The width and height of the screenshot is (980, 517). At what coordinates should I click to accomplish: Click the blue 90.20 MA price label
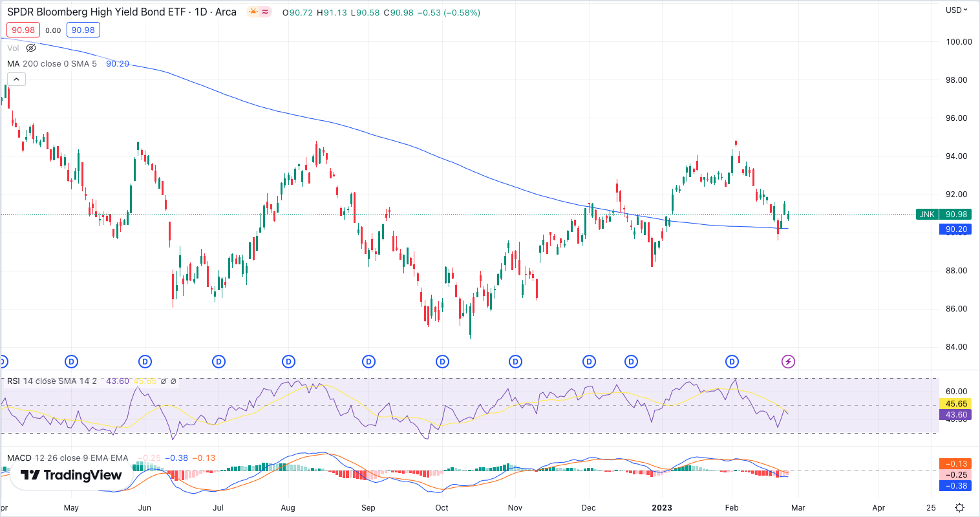pos(955,229)
